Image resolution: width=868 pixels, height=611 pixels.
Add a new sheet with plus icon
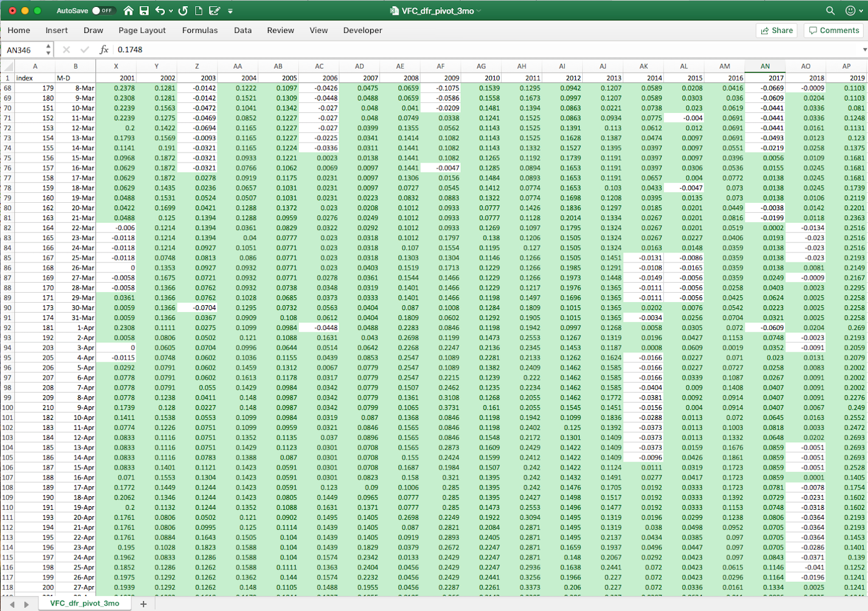click(143, 604)
